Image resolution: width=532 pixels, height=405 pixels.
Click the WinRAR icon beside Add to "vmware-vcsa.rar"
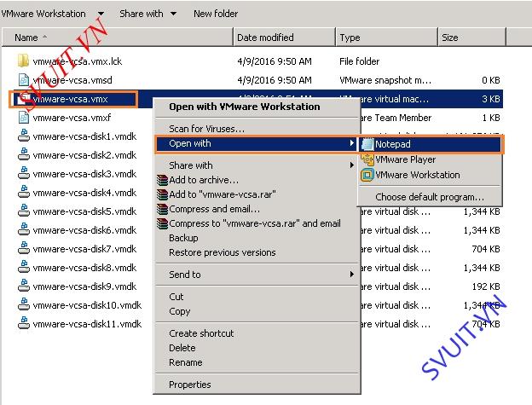[x=163, y=194]
